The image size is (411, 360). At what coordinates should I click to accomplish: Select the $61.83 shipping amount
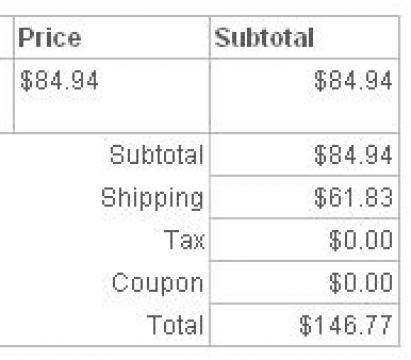click(353, 197)
